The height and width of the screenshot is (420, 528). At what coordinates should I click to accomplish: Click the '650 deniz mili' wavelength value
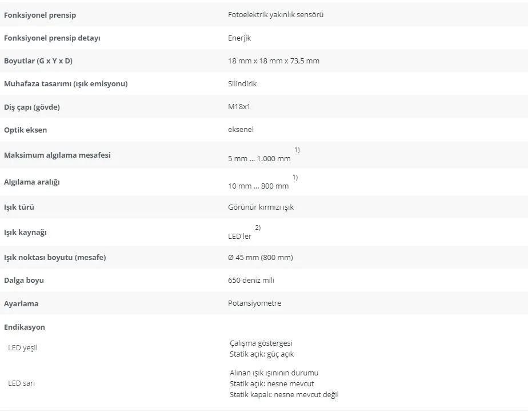pyautogui.click(x=251, y=280)
